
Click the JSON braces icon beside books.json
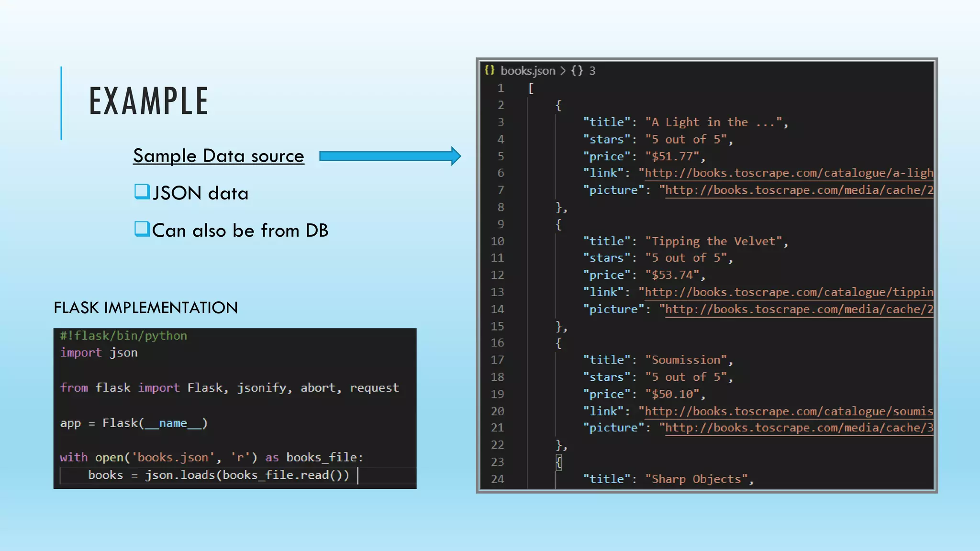point(490,70)
